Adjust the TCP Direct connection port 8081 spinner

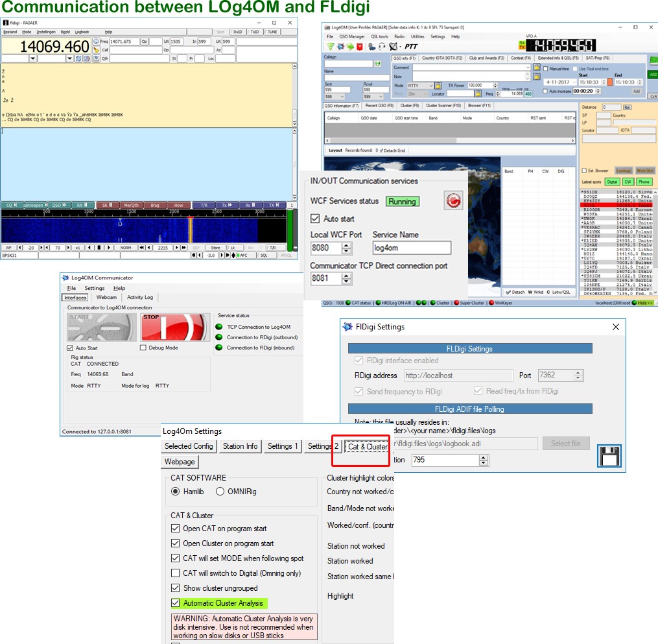(x=346, y=278)
